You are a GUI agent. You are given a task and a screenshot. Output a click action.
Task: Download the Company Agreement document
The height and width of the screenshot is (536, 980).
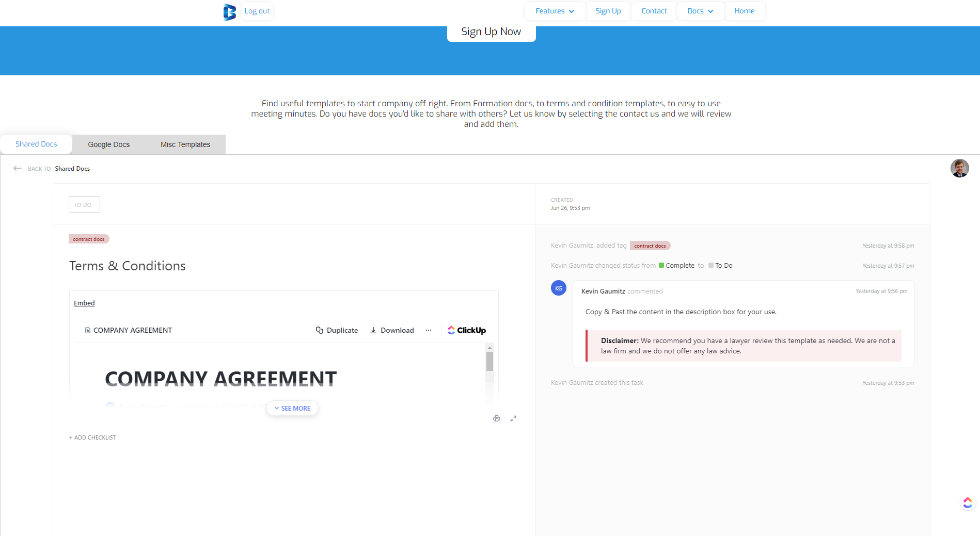pyautogui.click(x=392, y=330)
